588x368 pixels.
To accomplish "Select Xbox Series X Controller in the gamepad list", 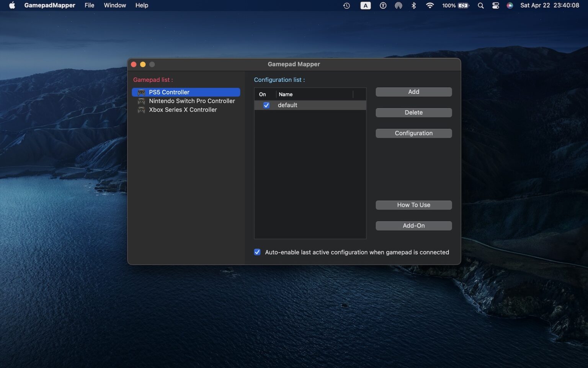I will coord(183,110).
